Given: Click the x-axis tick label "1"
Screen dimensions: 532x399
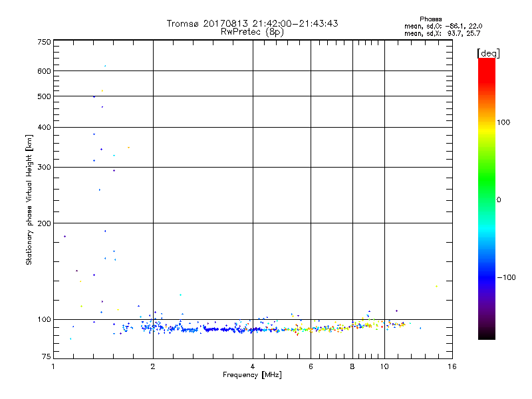Looking at the screenshot, I should click(x=53, y=366).
